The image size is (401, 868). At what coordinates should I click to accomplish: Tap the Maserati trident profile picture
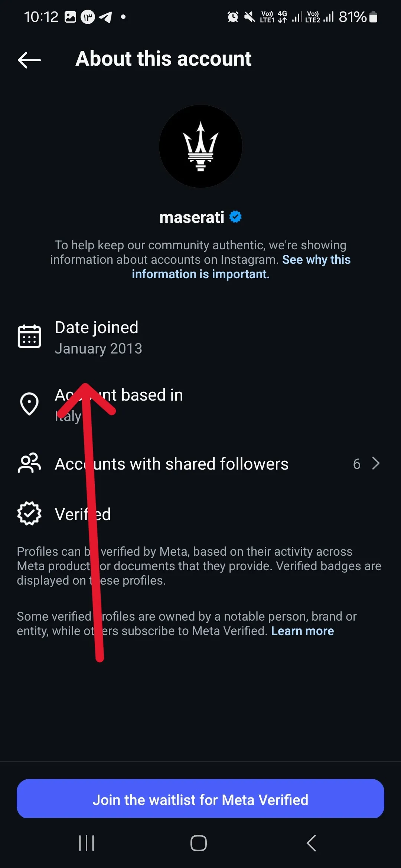(x=200, y=147)
